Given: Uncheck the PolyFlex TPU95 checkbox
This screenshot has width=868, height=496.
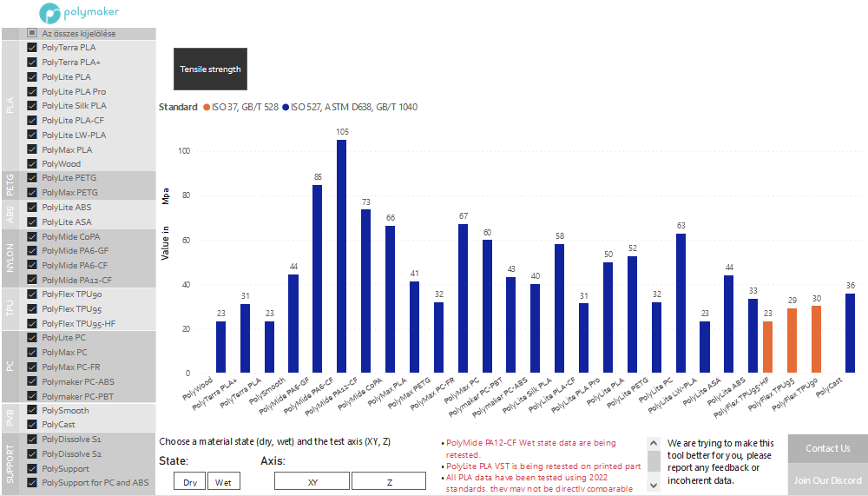Looking at the screenshot, I should [x=32, y=309].
